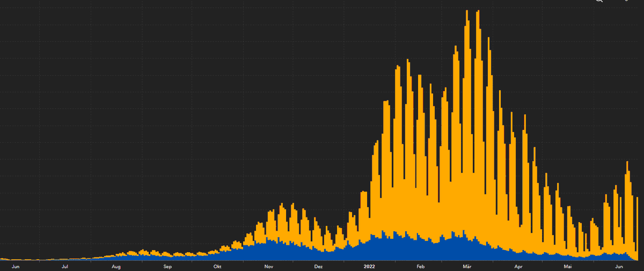Select the Nov axis label
The width and height of the screenshot is (644, 271).
coord(269,266)
